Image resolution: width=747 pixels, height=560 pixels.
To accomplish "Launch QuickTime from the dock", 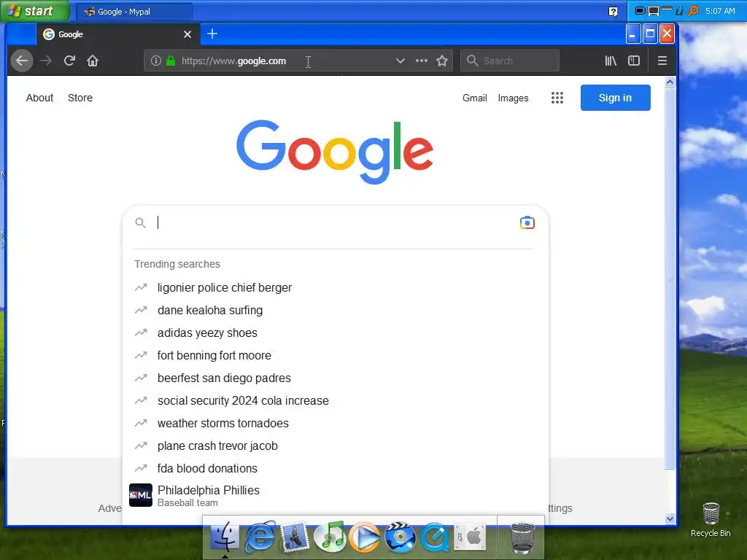I will click(x=435, y=537).
